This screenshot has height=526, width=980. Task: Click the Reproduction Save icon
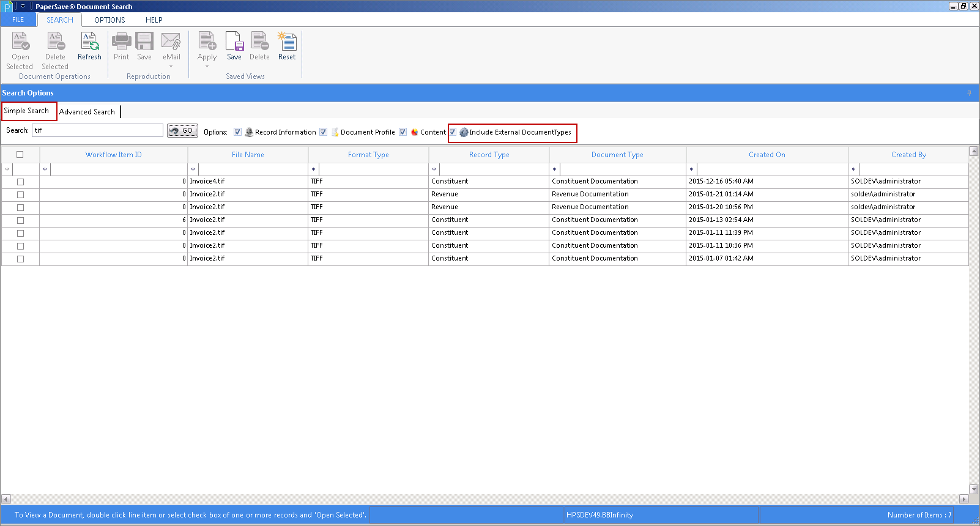(x=144, y=41)
